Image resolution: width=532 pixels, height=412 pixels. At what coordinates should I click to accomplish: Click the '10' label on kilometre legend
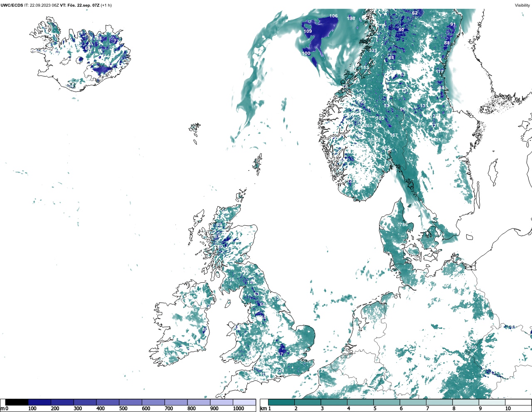tap(508, 409)
